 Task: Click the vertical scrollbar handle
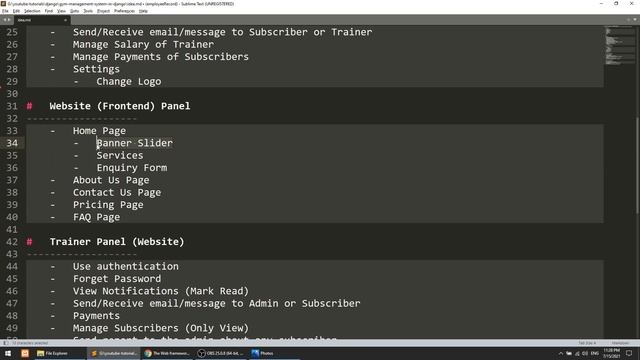[638, 165]
